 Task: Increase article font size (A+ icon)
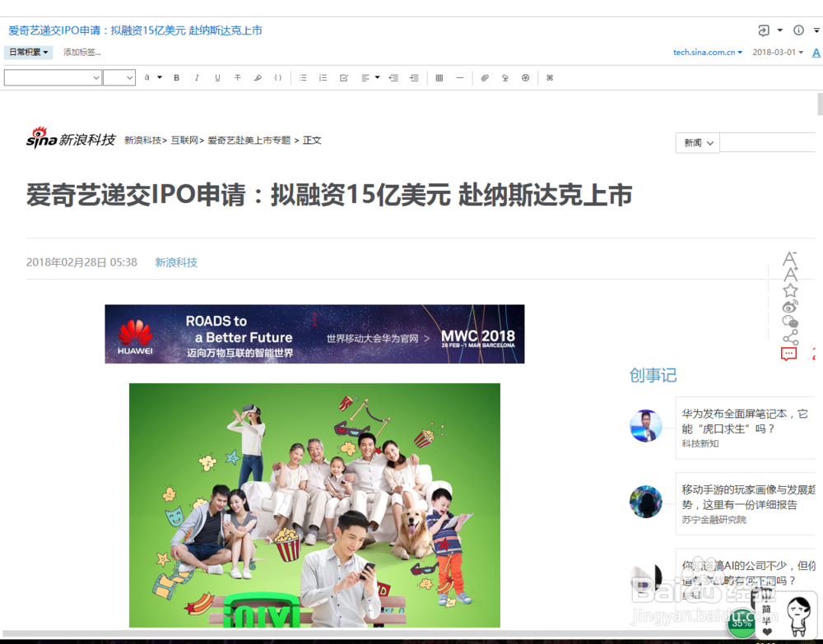tap(790, 274)
